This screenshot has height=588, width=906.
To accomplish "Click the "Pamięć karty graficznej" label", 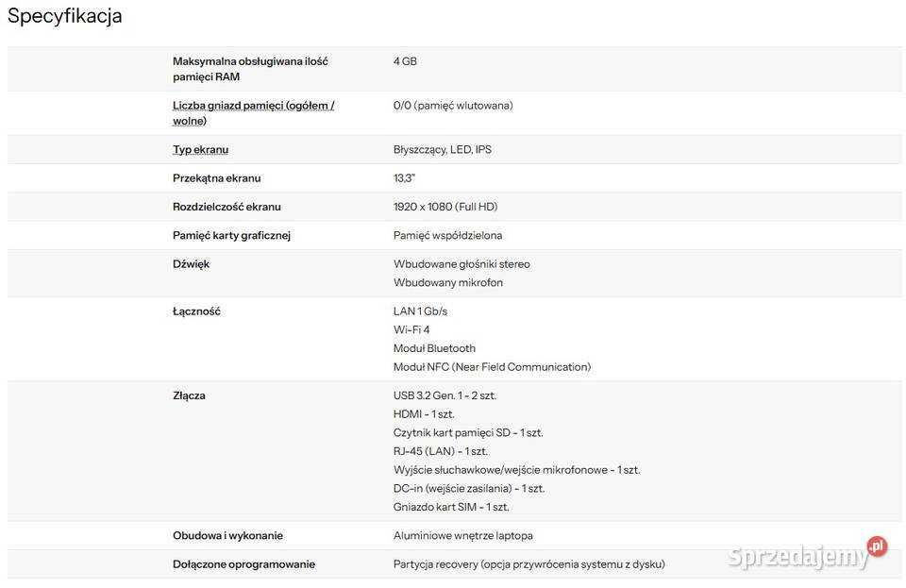I will coord(231,235).
